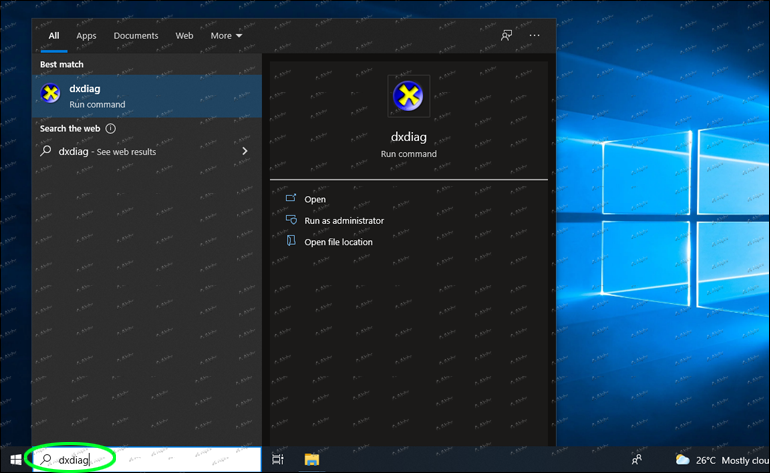Switch to the Documents search tab
This screenshot has height=473, width=770.
pos(136,36)
